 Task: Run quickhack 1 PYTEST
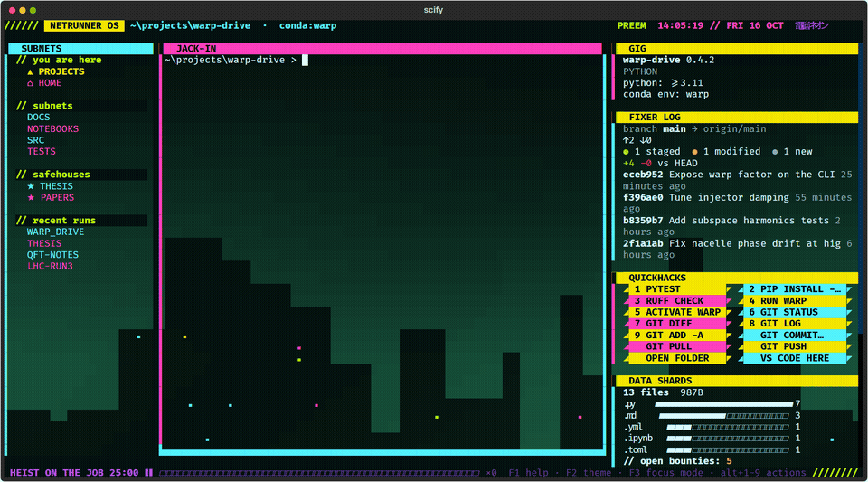point(677,289)
